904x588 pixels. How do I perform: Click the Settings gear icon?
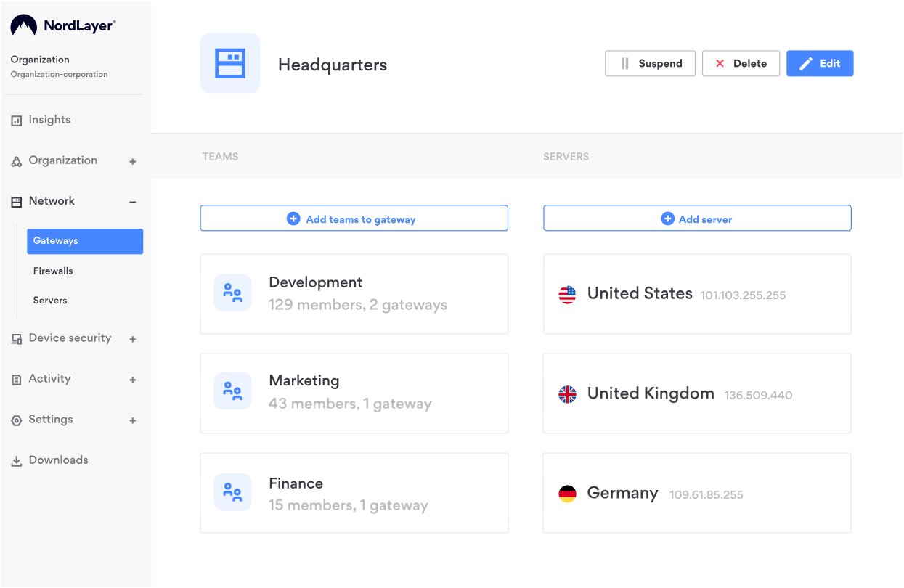pyautogui.click(x=16, y=420)
